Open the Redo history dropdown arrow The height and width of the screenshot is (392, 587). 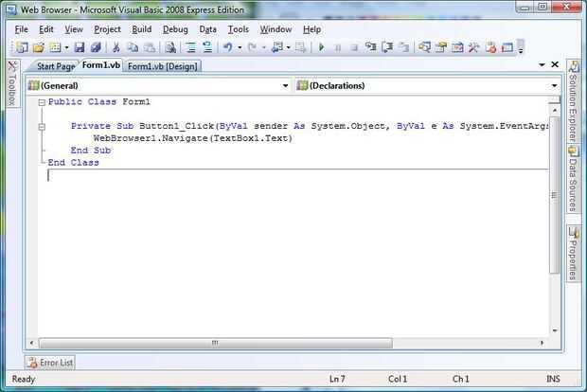pos(263,47)
